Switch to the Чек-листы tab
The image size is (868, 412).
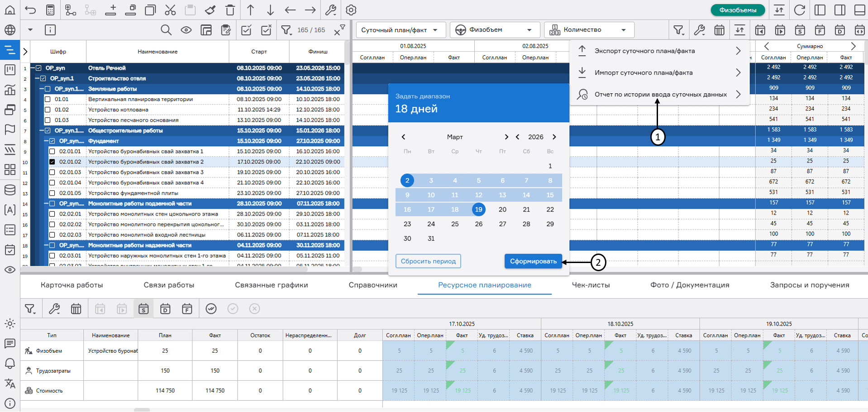pyautogui.click(x=591, y=285)
